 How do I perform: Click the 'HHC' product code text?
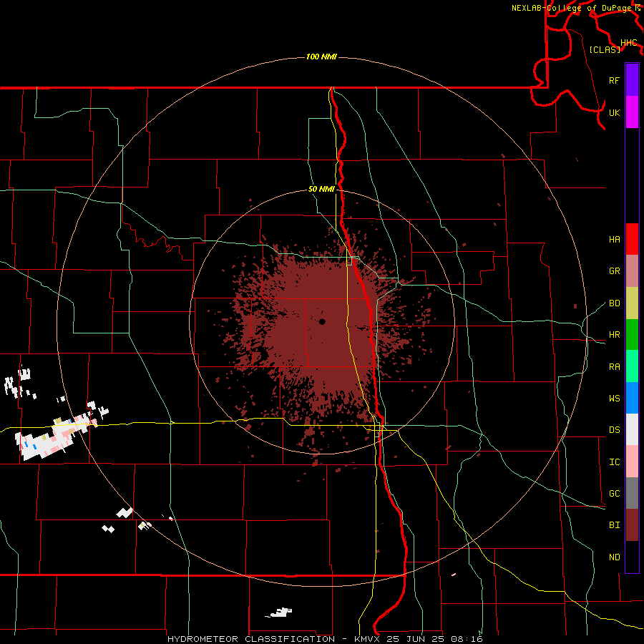[628, 43]
